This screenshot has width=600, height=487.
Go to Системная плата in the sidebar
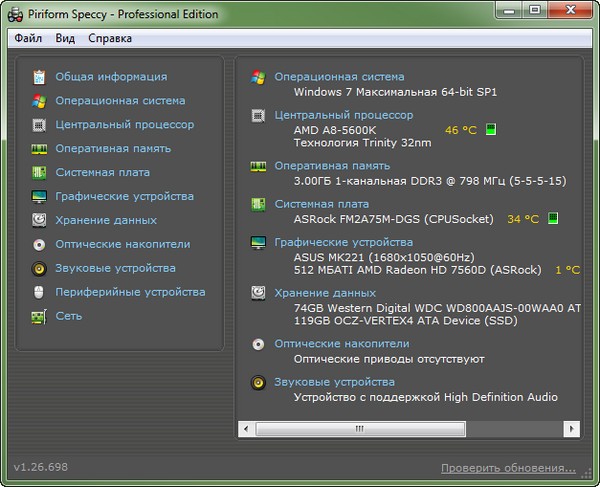pyautogui.click(x=103, y=173)
